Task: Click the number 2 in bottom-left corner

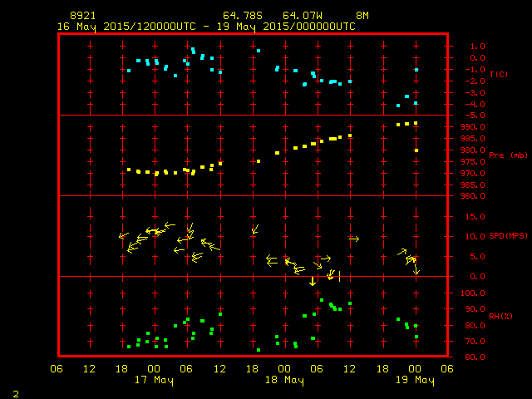Action: (x=15, y=392)
